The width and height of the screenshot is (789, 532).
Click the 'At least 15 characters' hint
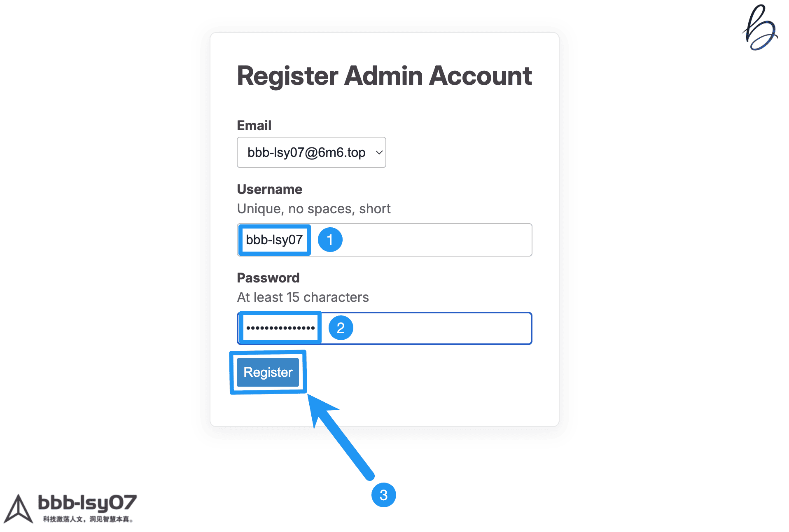(x=303, y=297)
